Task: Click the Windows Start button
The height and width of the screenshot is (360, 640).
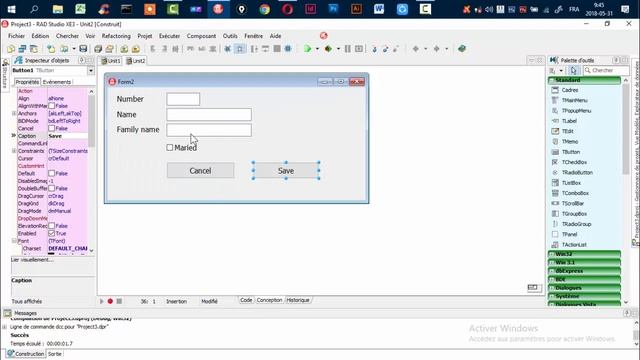Action: click(11, 9)
